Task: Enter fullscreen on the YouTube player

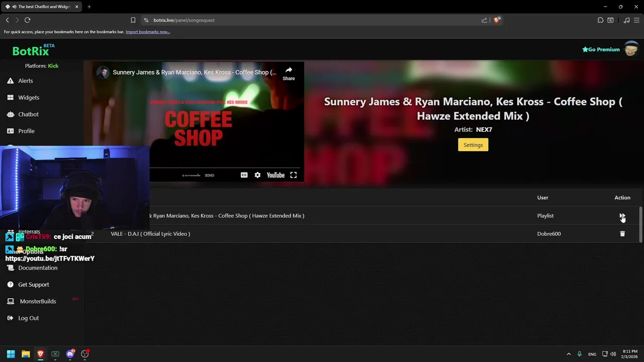Action: tap(293, 175)
